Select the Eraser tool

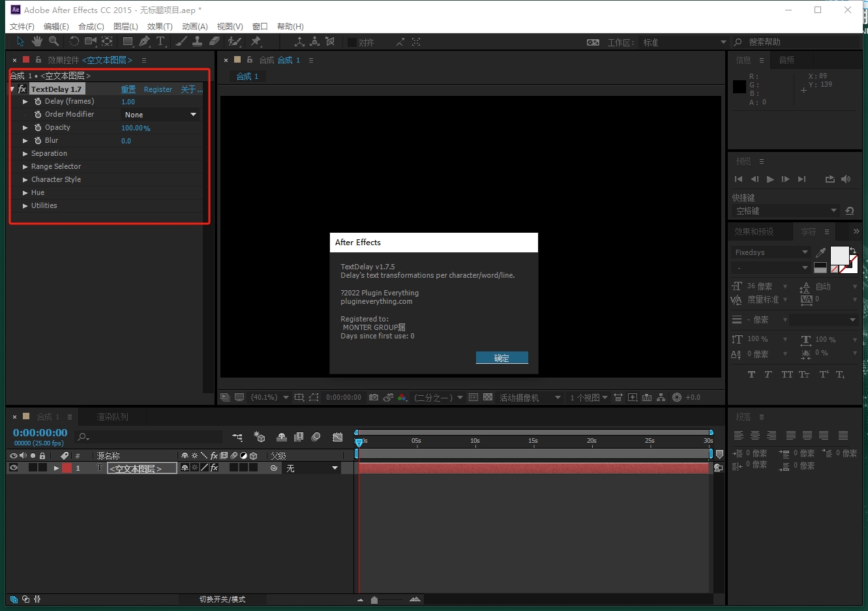pos(214,42)
